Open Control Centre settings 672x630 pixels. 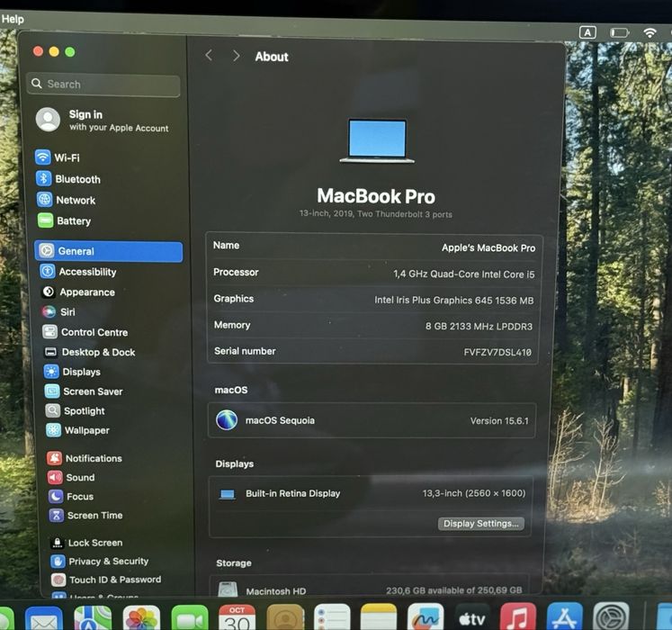coord(85,332)
